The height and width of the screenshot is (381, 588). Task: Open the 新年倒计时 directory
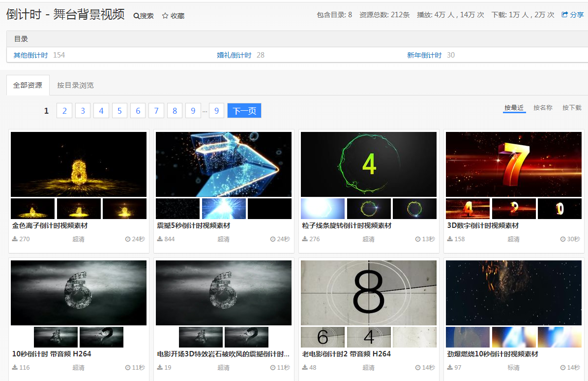point(424,55)
